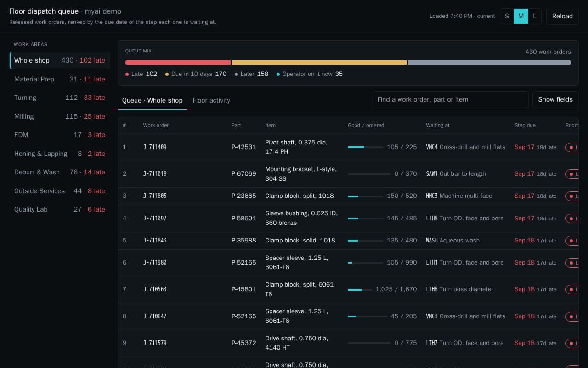Screen dimensions: 588x368
Task: Sort by the Work order column header
Action: coord(156,125)
